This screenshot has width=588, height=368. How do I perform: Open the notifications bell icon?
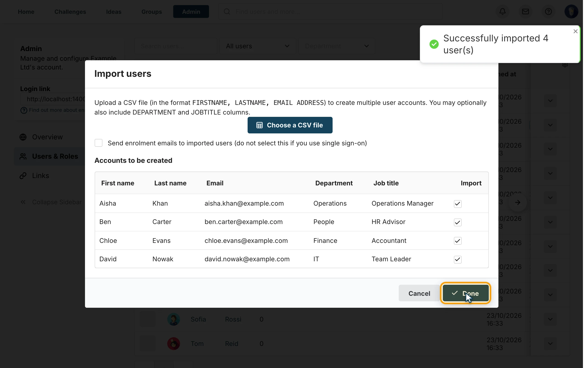pyautogui.click(x=503, y=11)
